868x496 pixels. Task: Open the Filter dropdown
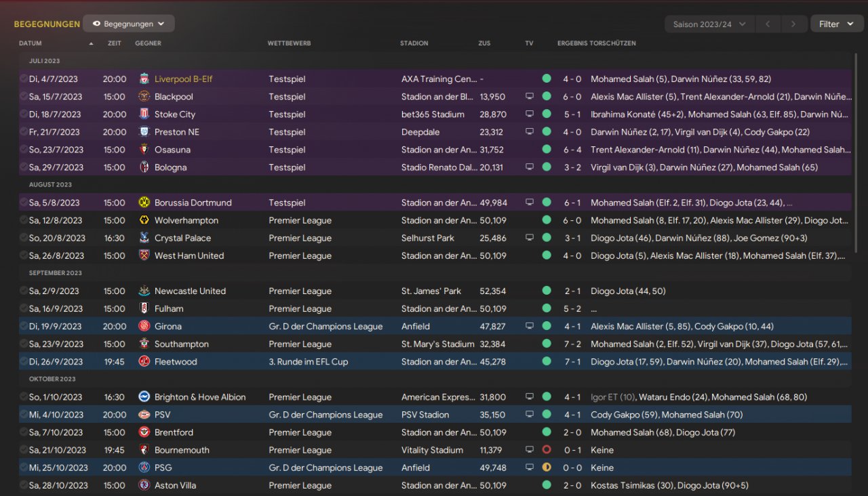tap(837, 24)
